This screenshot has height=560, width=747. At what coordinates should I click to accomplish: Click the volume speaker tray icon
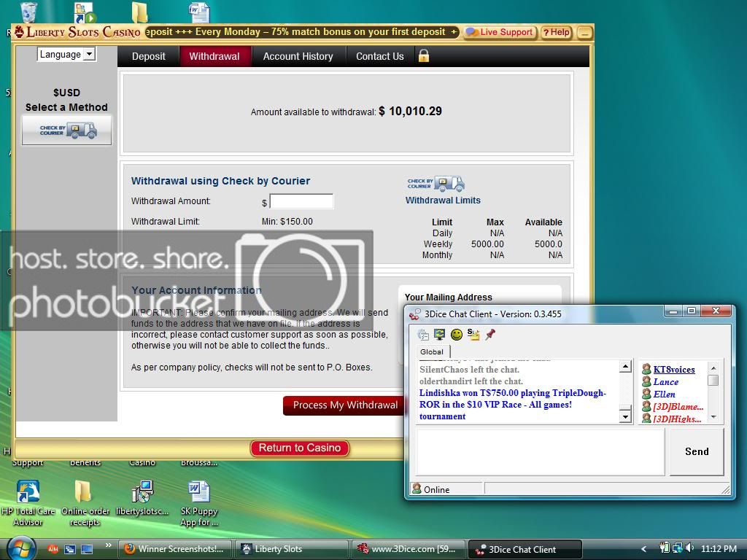(690, 548)
